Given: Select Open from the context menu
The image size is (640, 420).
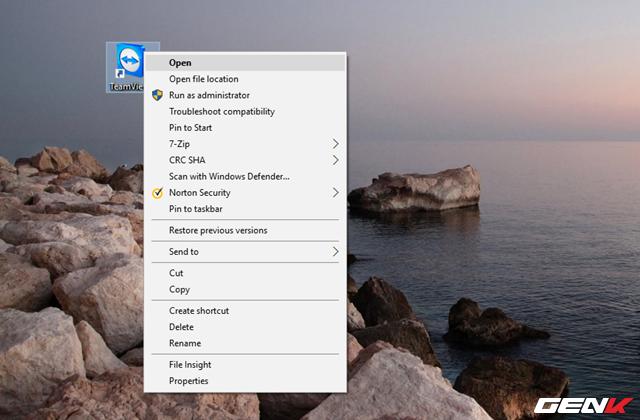Looking at the screenshot, I should click(180, 62).
